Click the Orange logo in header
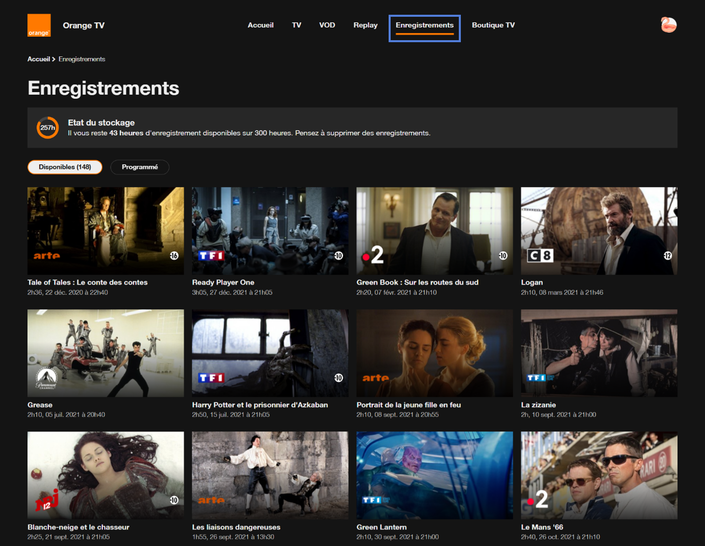Viewport: 705px width, 546px height. tap(39, 25)
